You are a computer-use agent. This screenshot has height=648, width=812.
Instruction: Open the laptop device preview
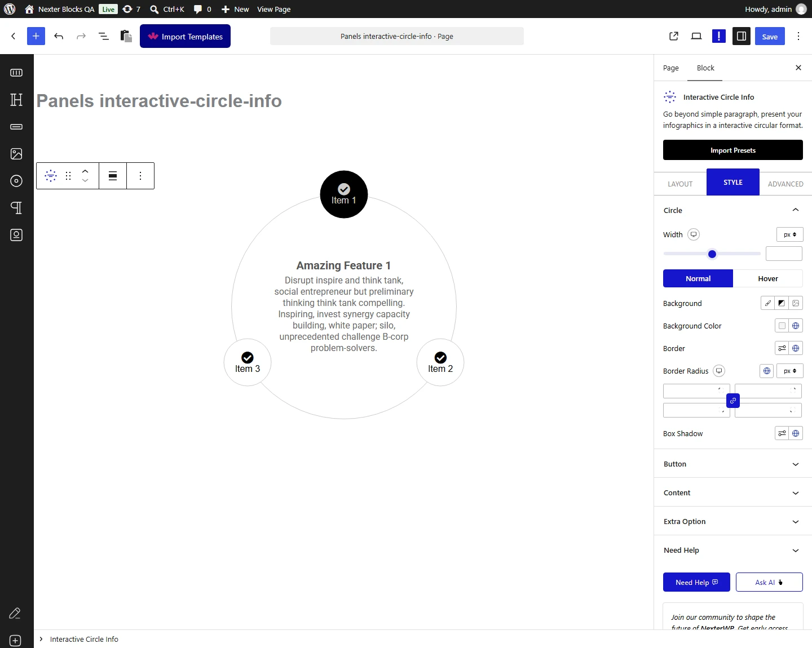point(696,36)
